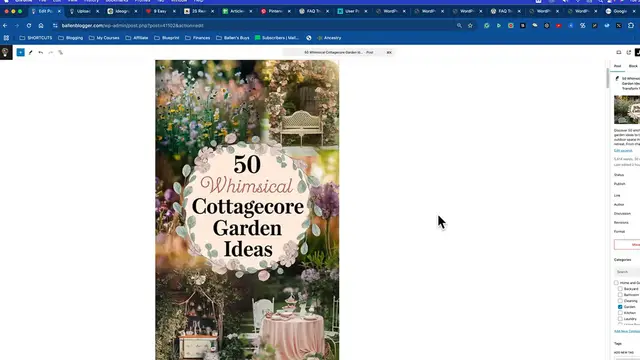Click the zoom magnifier icon in address bar
This screenshot has width=640, height=360.
pos(459,25)
